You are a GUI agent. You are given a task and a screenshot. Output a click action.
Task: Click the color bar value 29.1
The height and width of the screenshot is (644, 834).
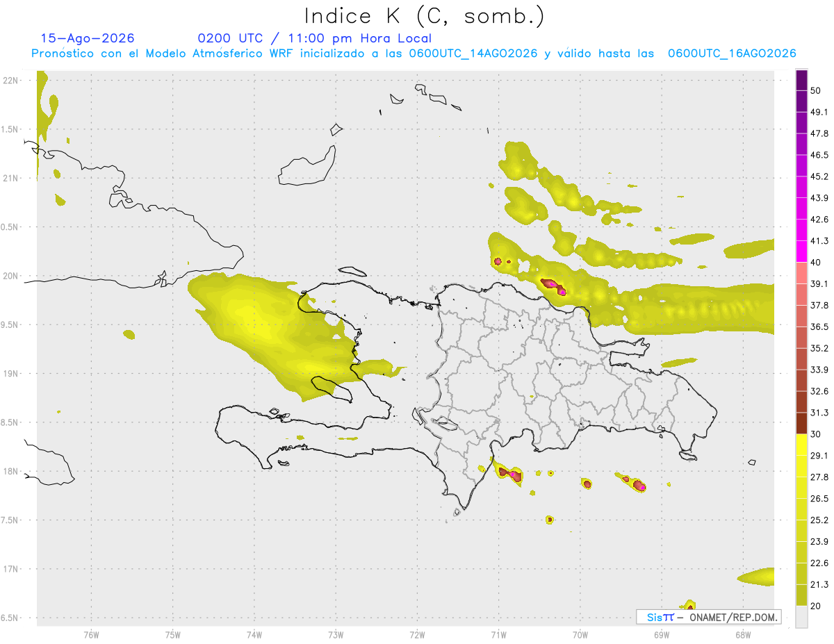[819, 456]
